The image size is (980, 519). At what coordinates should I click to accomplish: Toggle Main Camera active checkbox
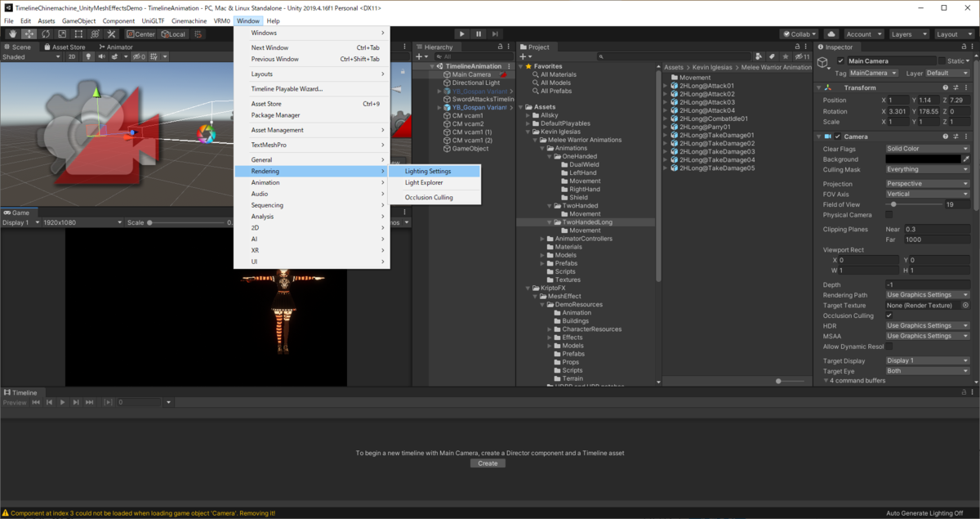[x=841, y=61]
